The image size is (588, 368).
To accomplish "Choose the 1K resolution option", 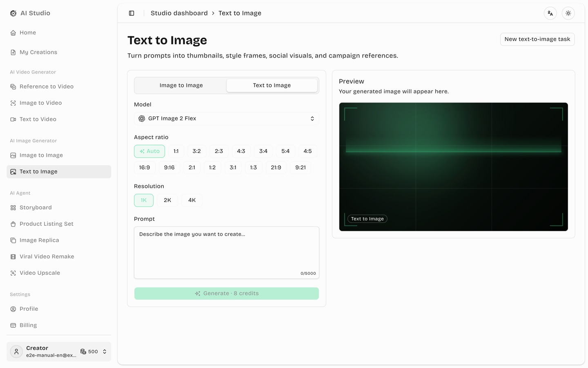I will point(144,200).
